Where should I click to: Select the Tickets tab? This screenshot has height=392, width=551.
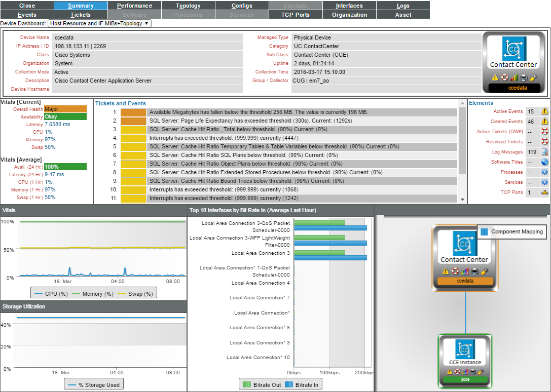point(81,15)
